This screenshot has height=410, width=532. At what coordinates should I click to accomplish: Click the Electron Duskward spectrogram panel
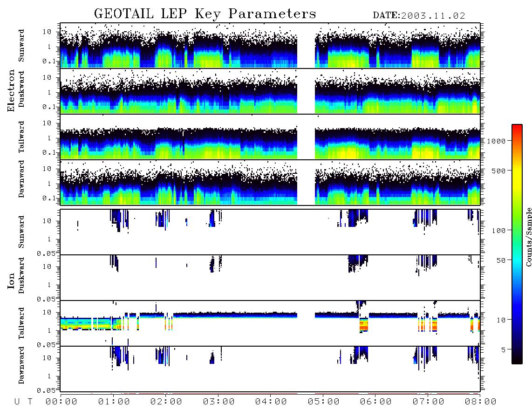click(x=270, y=91)
